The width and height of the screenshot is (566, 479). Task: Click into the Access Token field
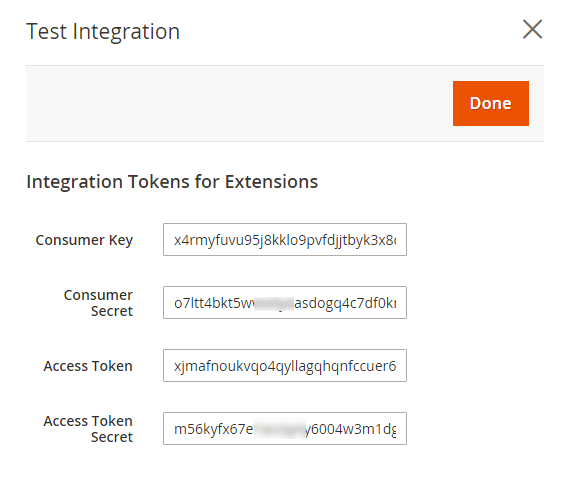point(285,366)
